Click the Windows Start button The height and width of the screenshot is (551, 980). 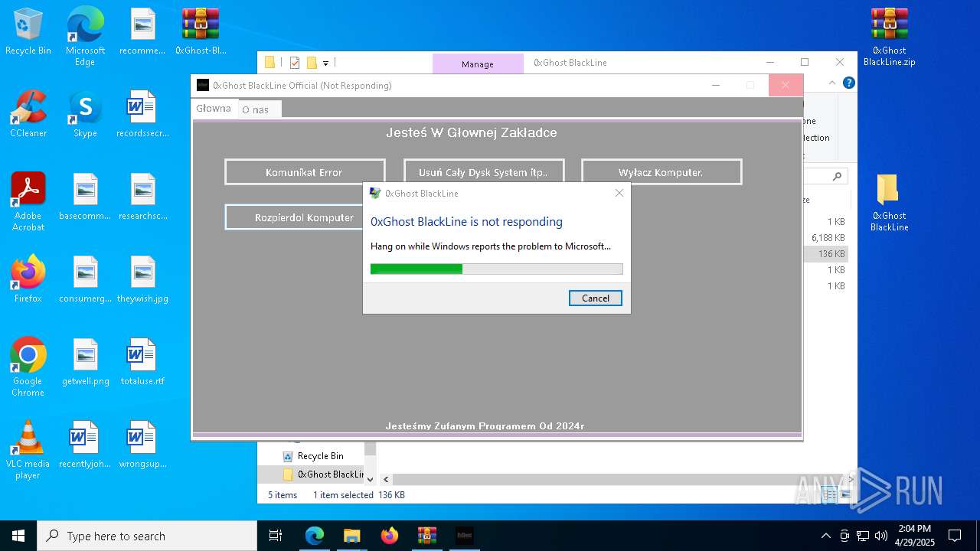coord(18,536)
